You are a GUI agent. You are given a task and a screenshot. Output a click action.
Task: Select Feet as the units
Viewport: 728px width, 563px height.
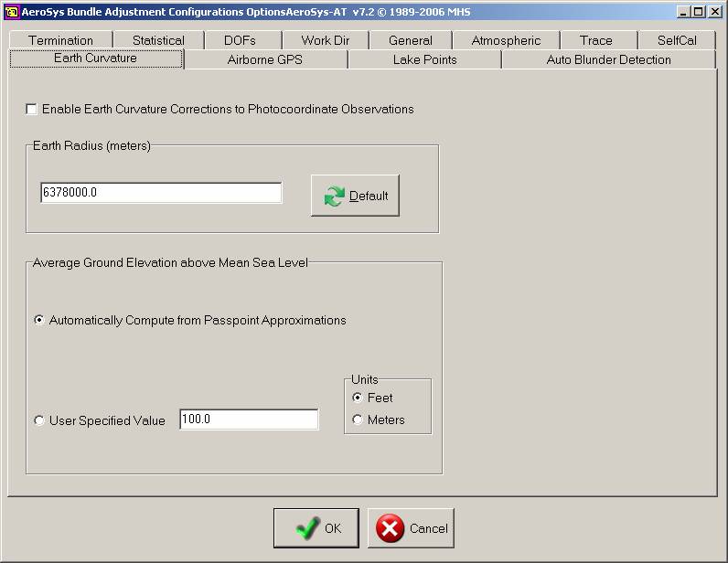point(358,398)
